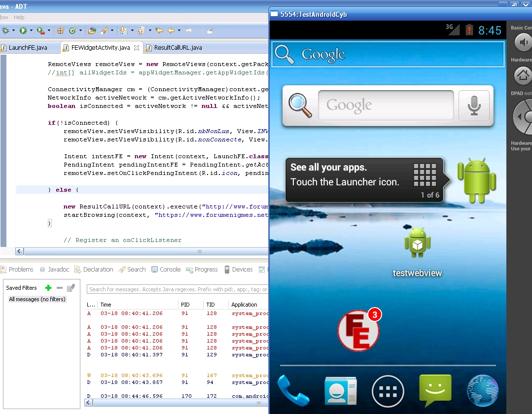Open the Next Annotation dropdown arrow
Viewport: 532px width, 414px height.
click(132, 31)
